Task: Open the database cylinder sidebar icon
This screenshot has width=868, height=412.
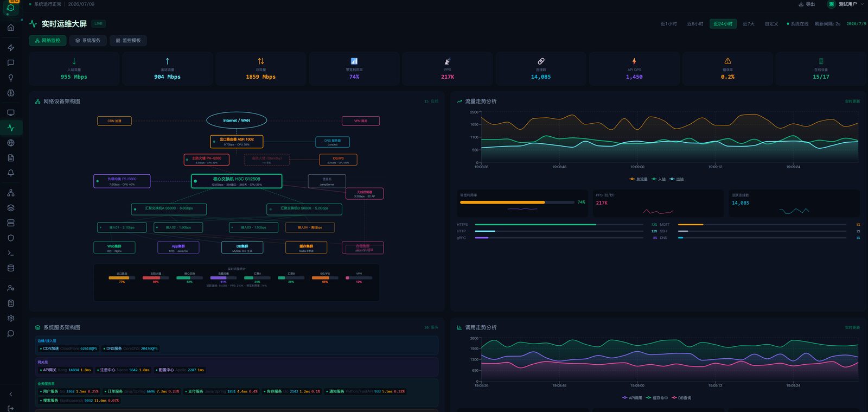Action: pyautogui.click(x=11, y=268)
